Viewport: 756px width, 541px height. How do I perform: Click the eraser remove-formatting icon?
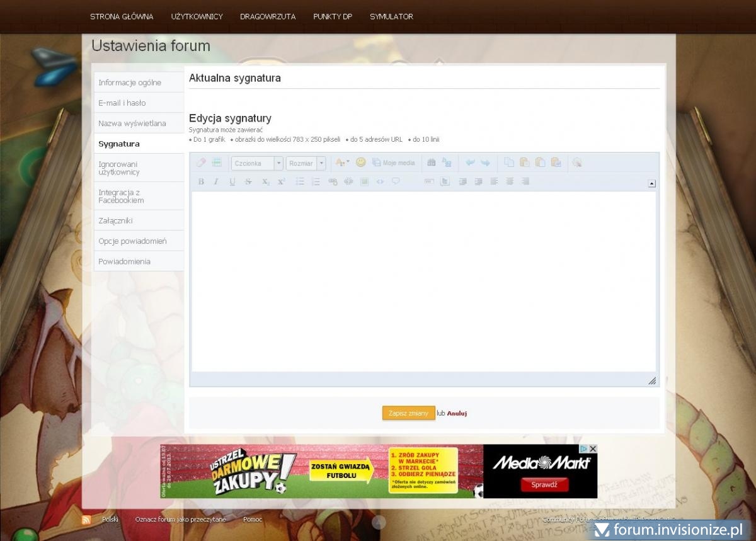click(x=201, y=162)
